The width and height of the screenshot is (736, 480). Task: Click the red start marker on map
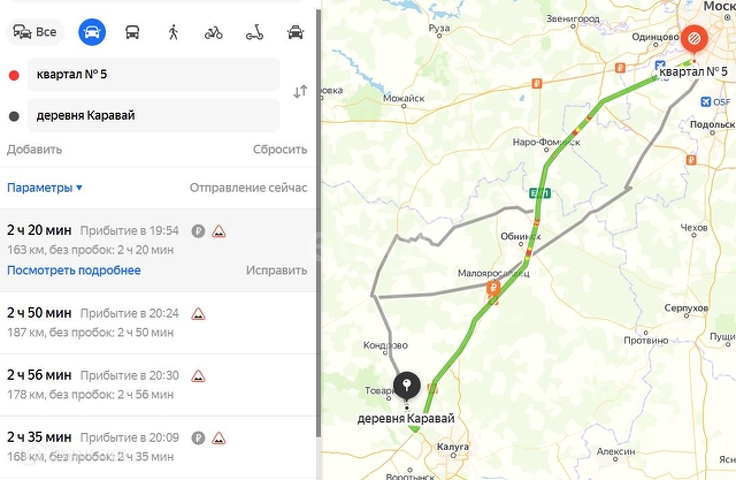click(x=694, y=38)
